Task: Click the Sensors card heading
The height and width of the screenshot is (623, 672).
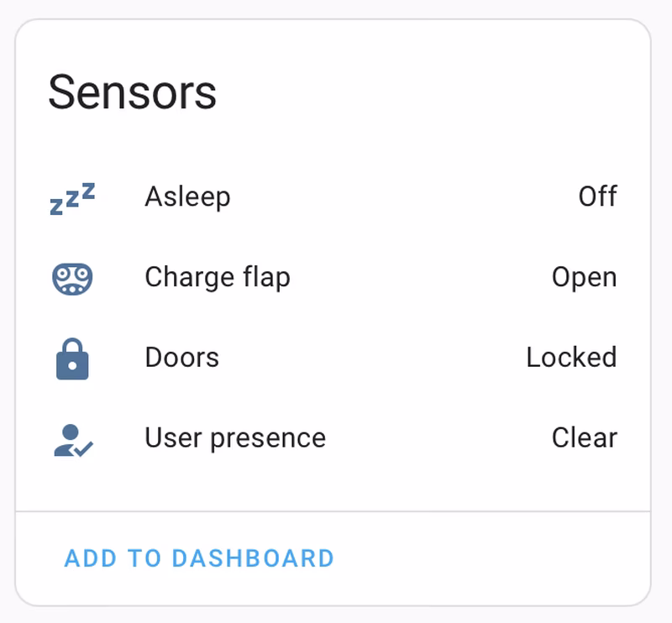Action: (x=133, y=91)
